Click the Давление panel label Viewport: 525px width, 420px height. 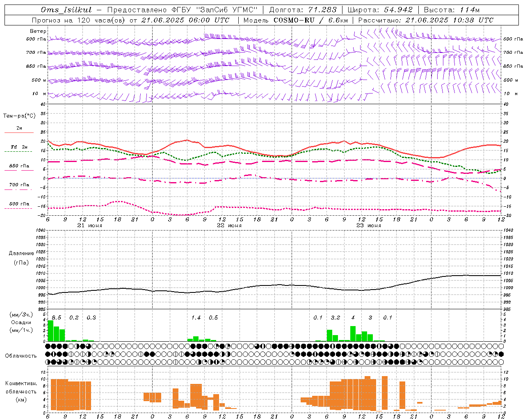[21, 253]
